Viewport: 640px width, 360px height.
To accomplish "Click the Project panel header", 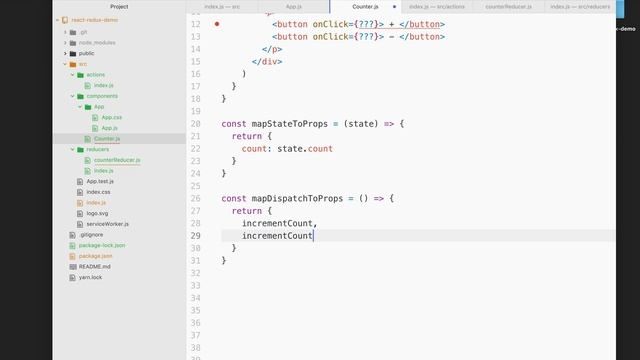I will [119, 7].
